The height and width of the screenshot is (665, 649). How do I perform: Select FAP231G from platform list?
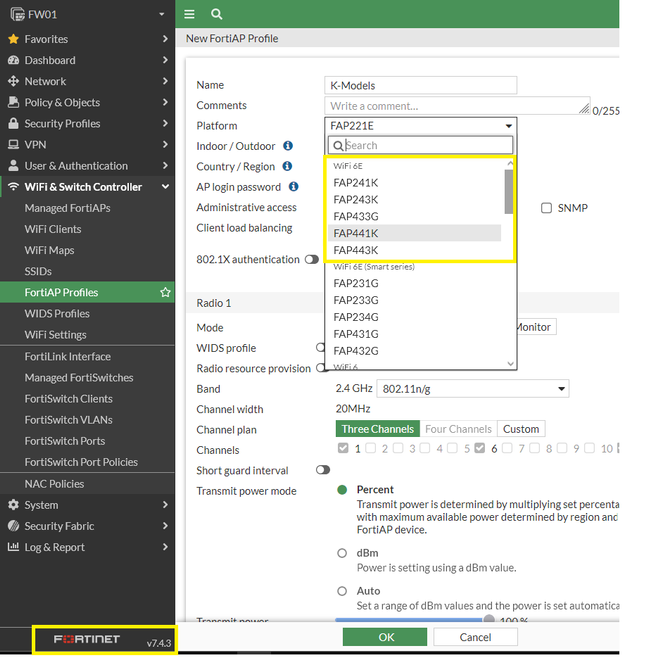(x=416, y=283)
